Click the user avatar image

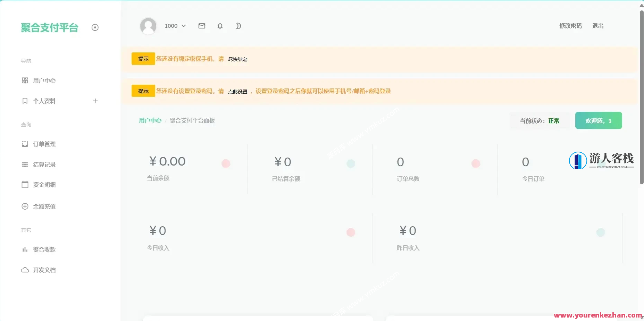pos(148,26)
